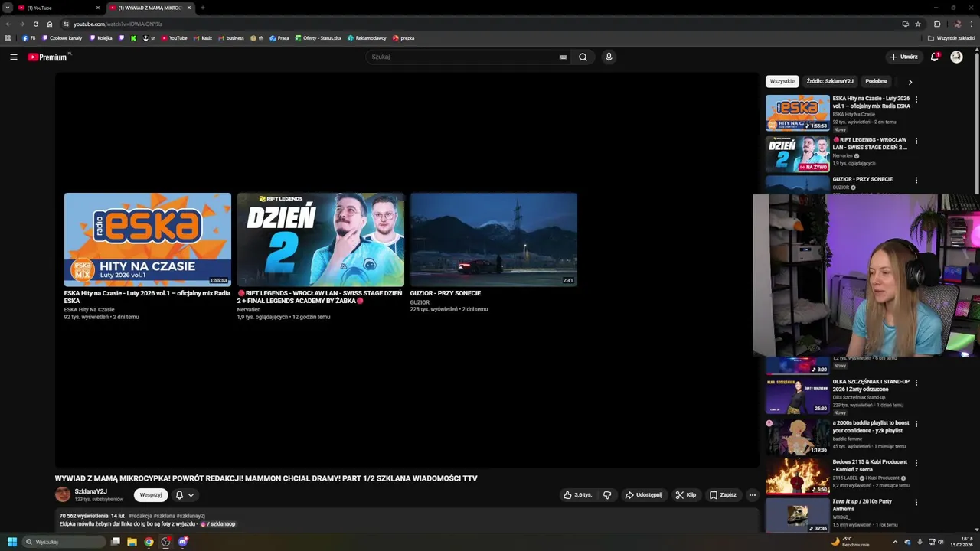
Task: Open the Windows Start menu
Action: point(12,542)
